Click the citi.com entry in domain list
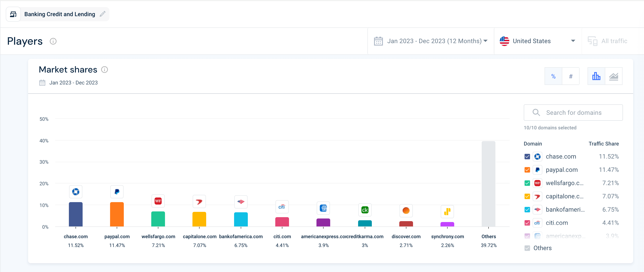This screenshot has width=644, height=272. pyautogui.click(x=557, y=223)
